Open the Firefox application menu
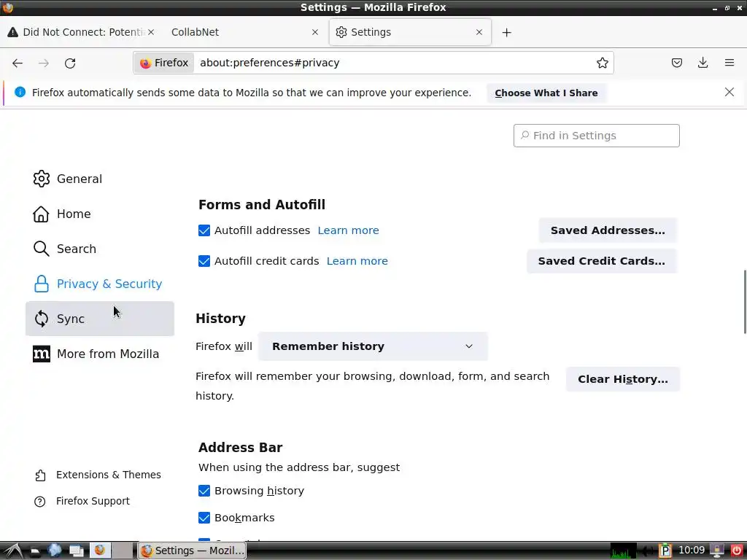 (729, 63)
